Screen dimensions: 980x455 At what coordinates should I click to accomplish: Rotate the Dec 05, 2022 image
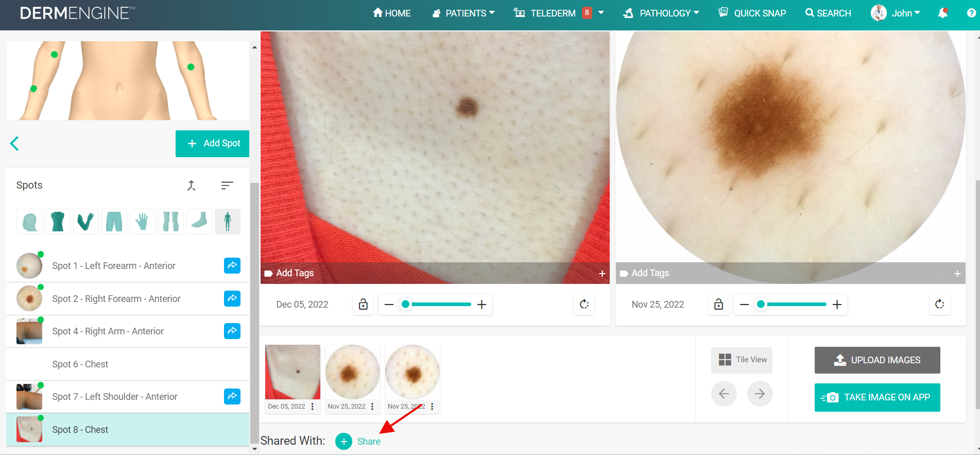(x=584, y=305)
